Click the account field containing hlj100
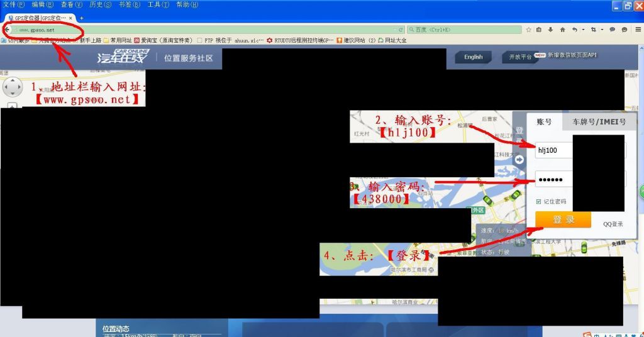The width and height of the screenshot is (644, 337). [x=553, y=151]
